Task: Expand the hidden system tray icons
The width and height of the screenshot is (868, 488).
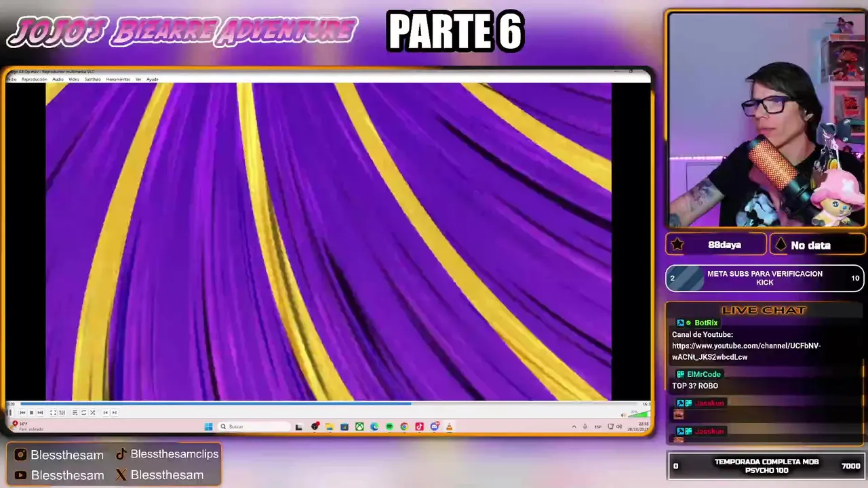Action: coord(574,426)
